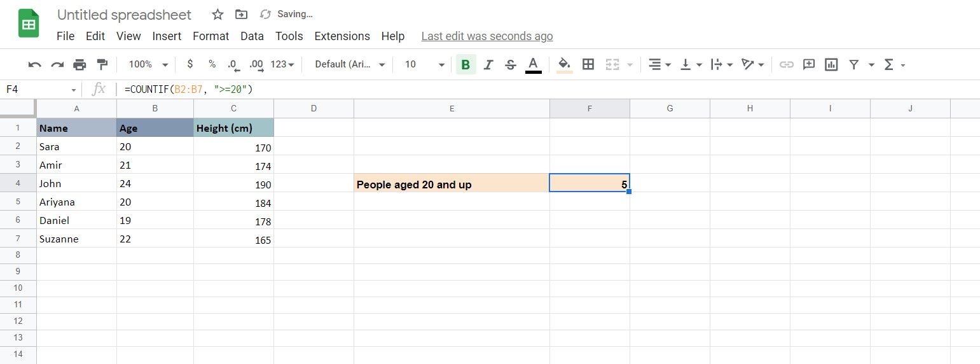
Task: Open the Data menu
Action: pos(252,36)
